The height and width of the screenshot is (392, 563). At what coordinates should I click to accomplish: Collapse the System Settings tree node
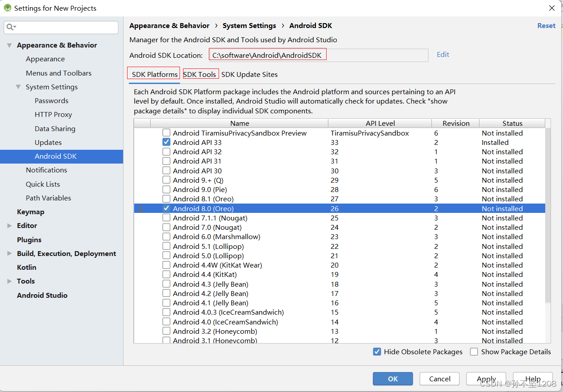(19, 87)
